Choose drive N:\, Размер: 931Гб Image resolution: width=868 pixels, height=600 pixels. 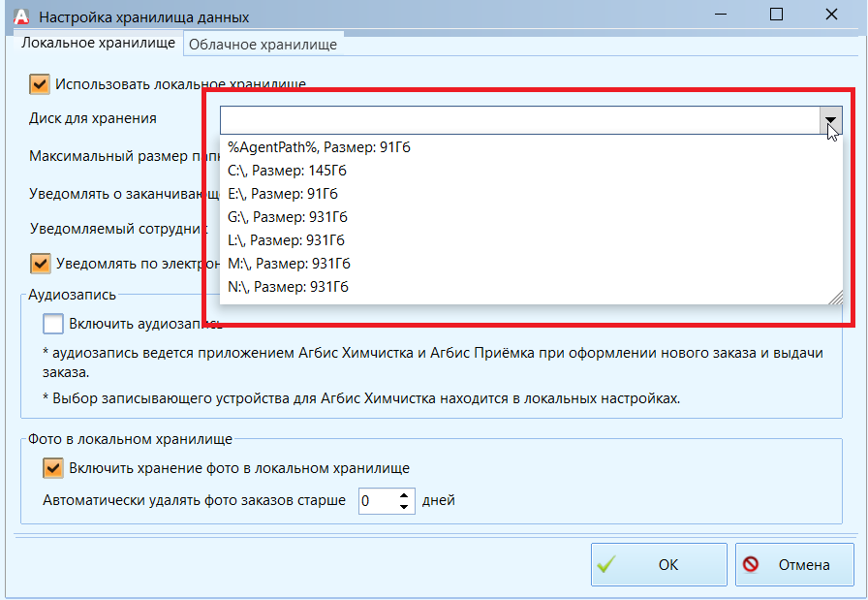click(531, 287)
